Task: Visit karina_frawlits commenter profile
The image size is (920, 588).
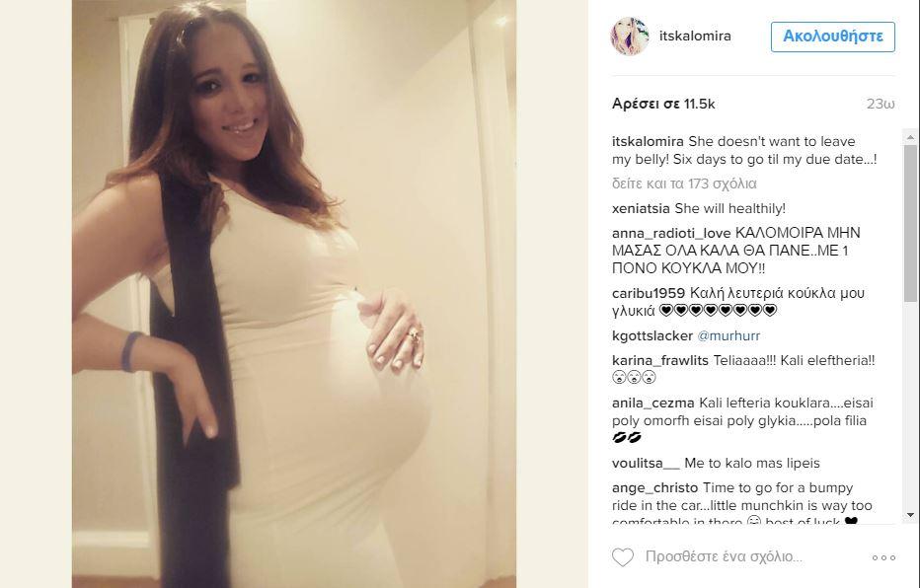Action: [x=660, y=360]
